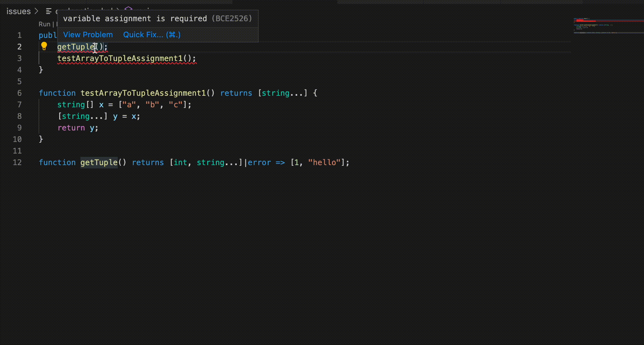Click the Quick Fix lightbulb on line 2
The width and height of the screenshot is (644, 345).
click(44, 46)
